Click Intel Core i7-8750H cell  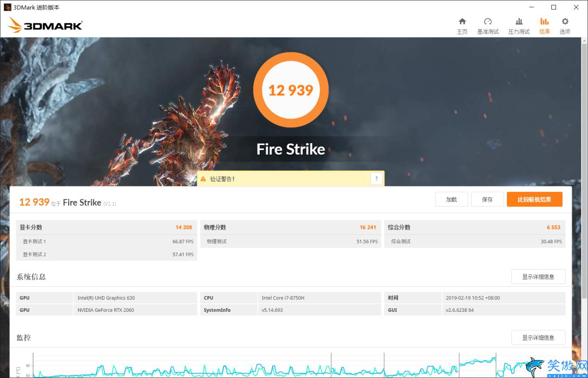coord(320,298)
